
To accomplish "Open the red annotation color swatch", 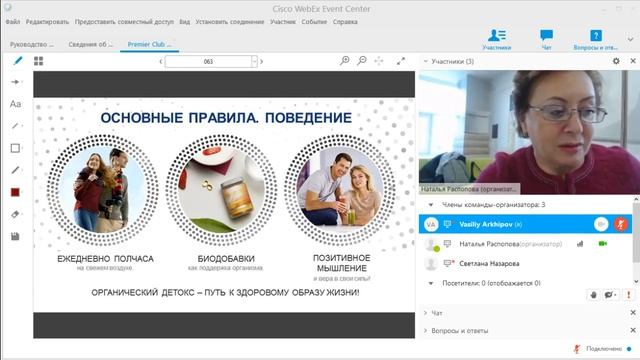I will click(15, 192).
